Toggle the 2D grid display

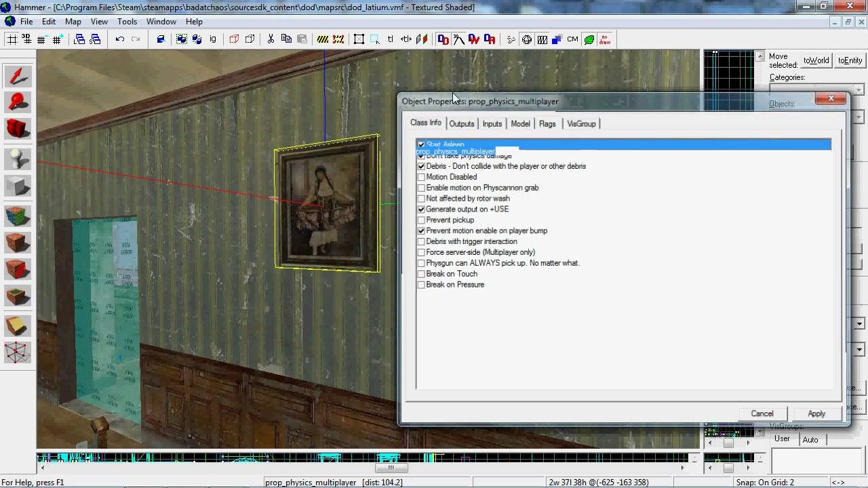tap(12, 39)
